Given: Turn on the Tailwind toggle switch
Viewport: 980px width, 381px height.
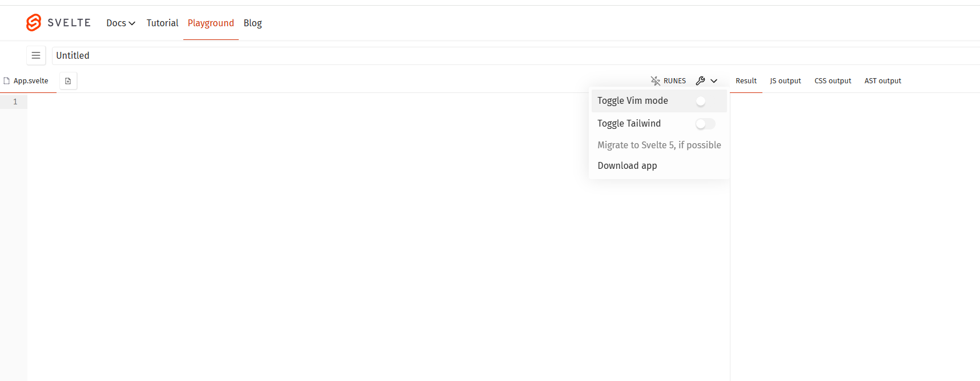Looking at the screenshot, I should 705,124.
